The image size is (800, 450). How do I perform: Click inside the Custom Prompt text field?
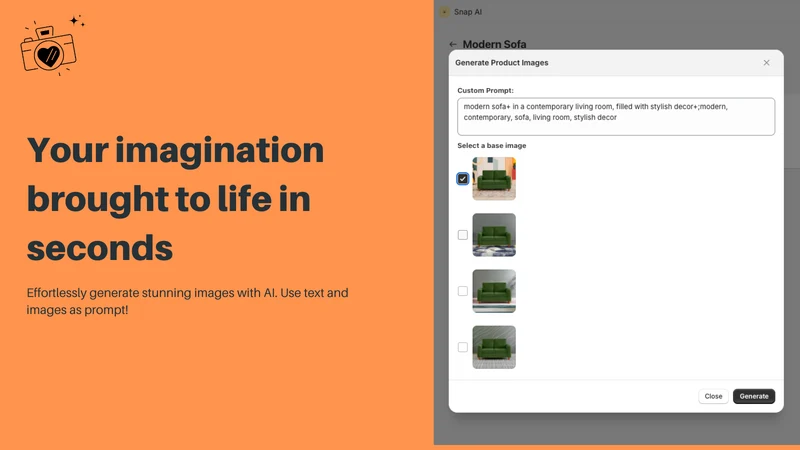click(616, 117)
